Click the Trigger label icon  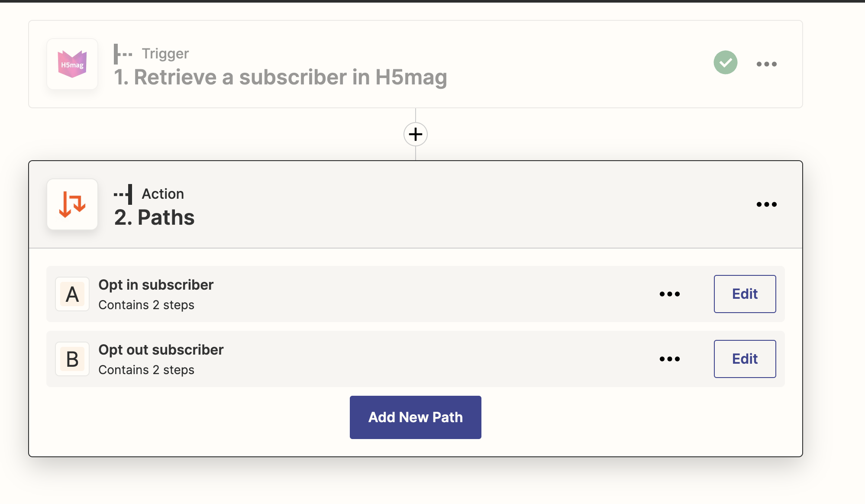123,54
